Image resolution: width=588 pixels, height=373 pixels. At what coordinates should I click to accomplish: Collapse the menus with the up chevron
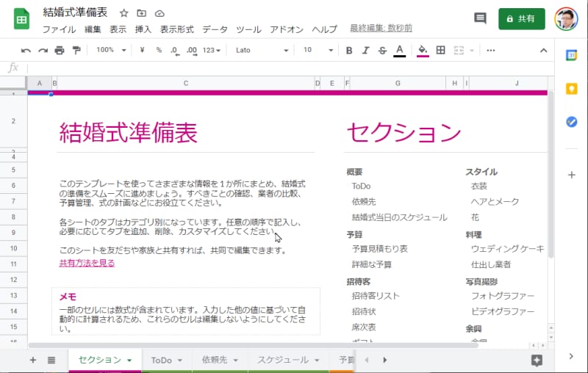543,50
